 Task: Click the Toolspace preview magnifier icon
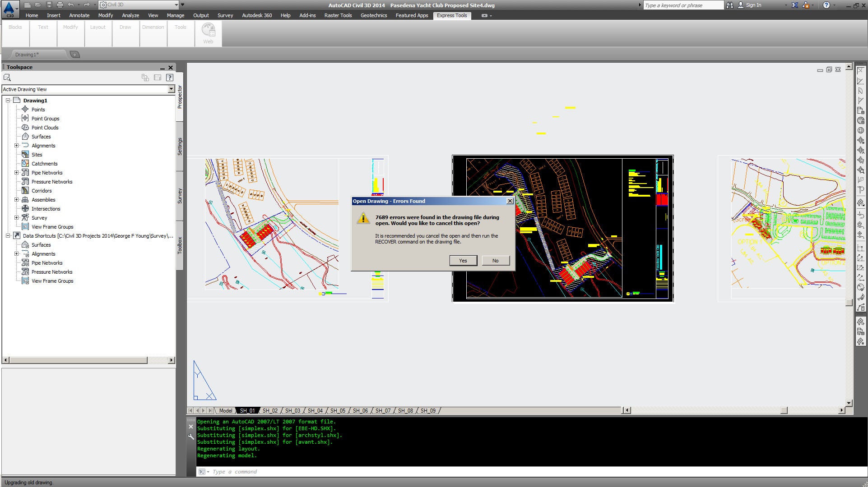tap(7, 78)
